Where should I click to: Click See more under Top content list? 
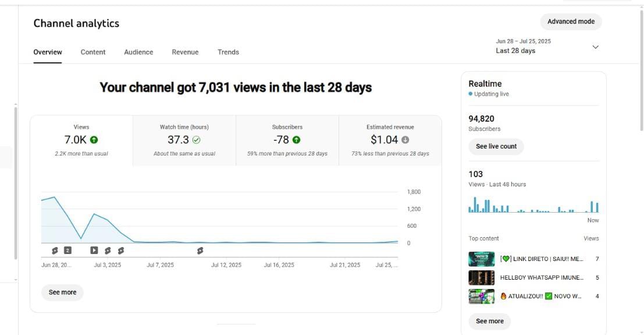coord(489,321)
